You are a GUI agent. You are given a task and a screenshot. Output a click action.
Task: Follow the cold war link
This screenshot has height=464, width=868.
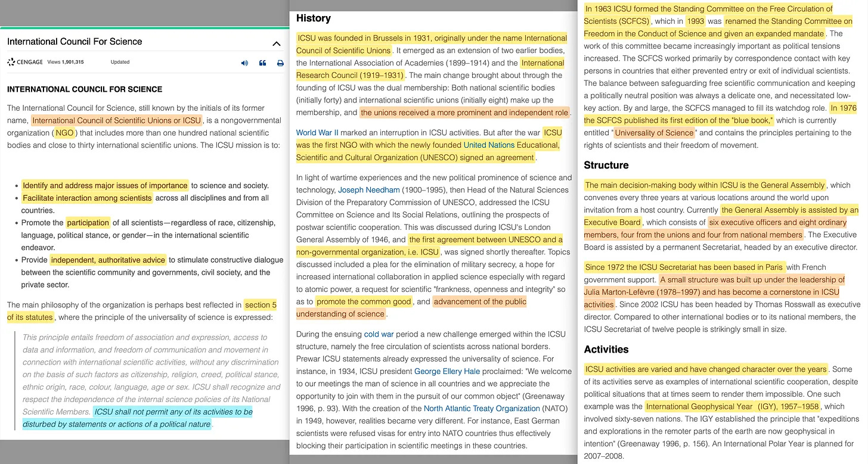[379, 335]
